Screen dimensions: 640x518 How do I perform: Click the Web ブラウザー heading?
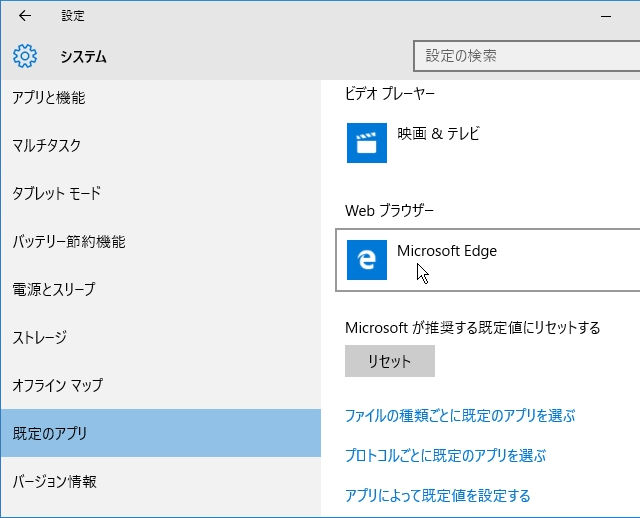pos(389,211)
